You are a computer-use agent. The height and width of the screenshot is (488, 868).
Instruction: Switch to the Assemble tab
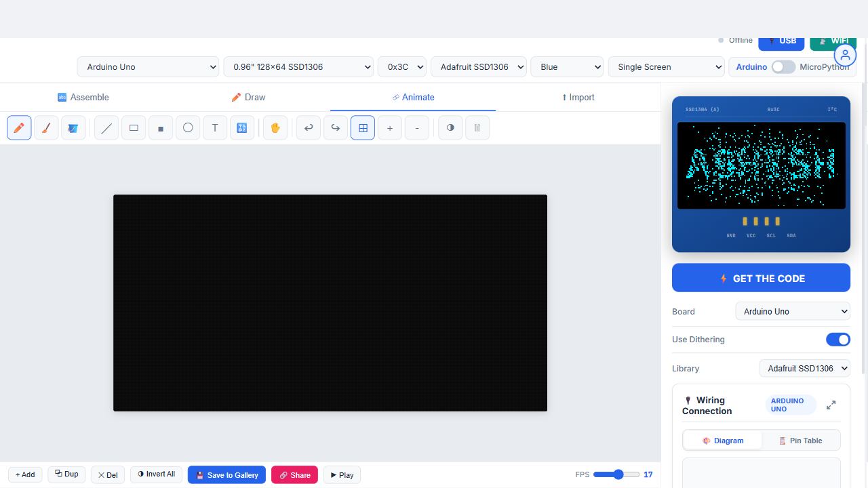pyautogui.click(x=83, y=97)
